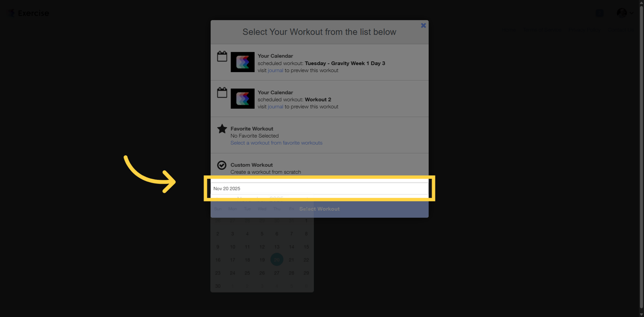The image size is (644, 317).
Task: Click the Nov 20 2025 date input field
Action: (x=320, y=188)
